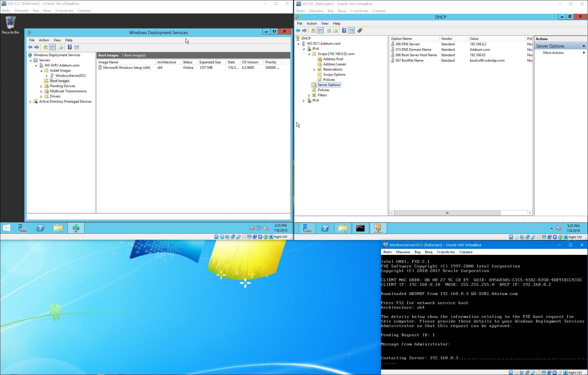The height and width of the screenshot is (375, 588).
Task: Select Address Leases in DHCP scope
Action: click(334, 64)
